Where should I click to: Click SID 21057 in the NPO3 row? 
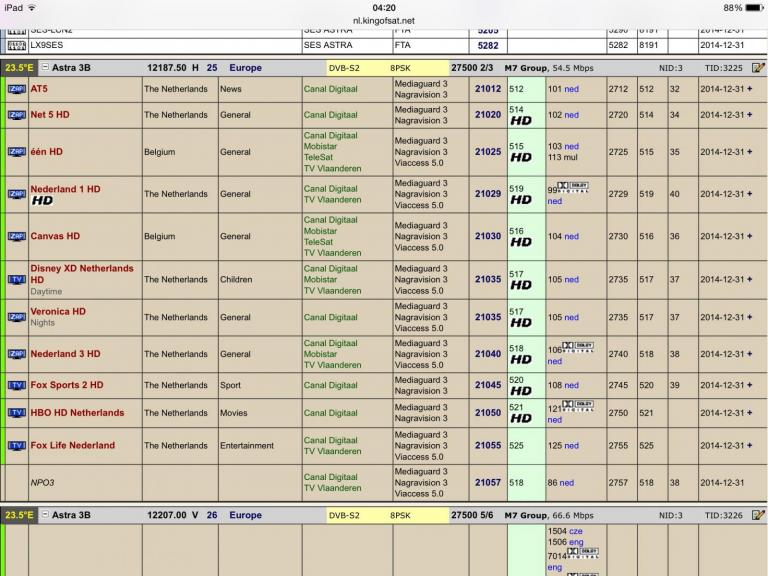click(x=488, y=482)
